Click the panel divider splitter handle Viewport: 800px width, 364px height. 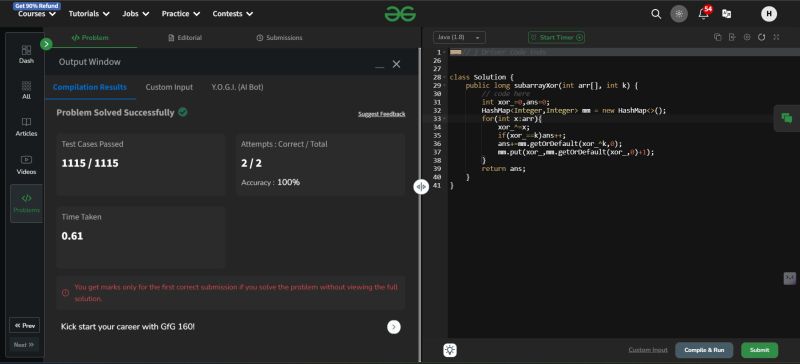[x=421, y=187]
